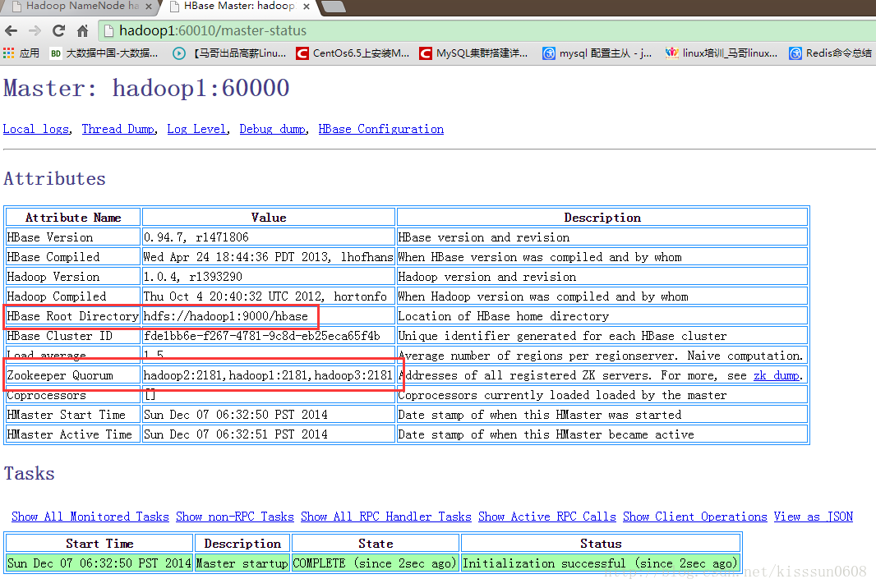Image resolution: width=876 pixels, height=588 pixels.
Task: Open the linux培训_马哥linux bookmark
Action: [722, 53]
